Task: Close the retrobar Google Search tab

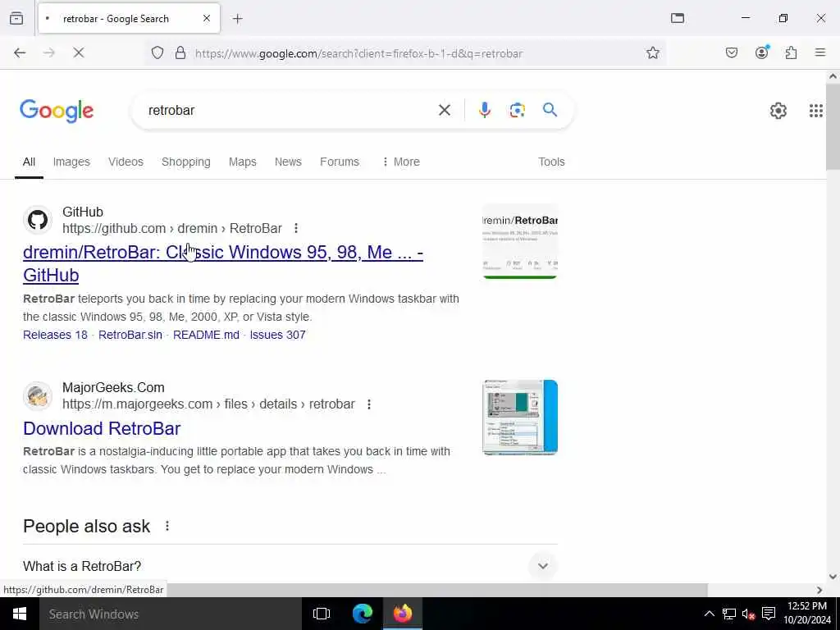Action: point(206,18)
